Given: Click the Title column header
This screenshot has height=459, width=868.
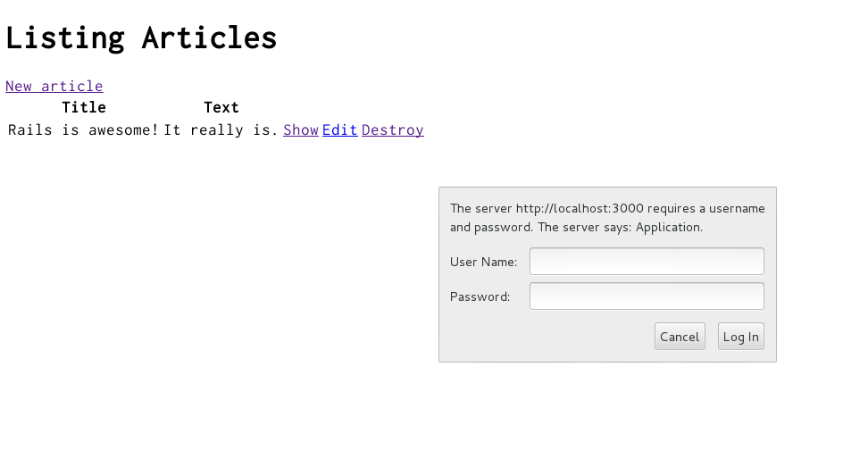Looking at the screenshot, I should [x=84, y=108].
